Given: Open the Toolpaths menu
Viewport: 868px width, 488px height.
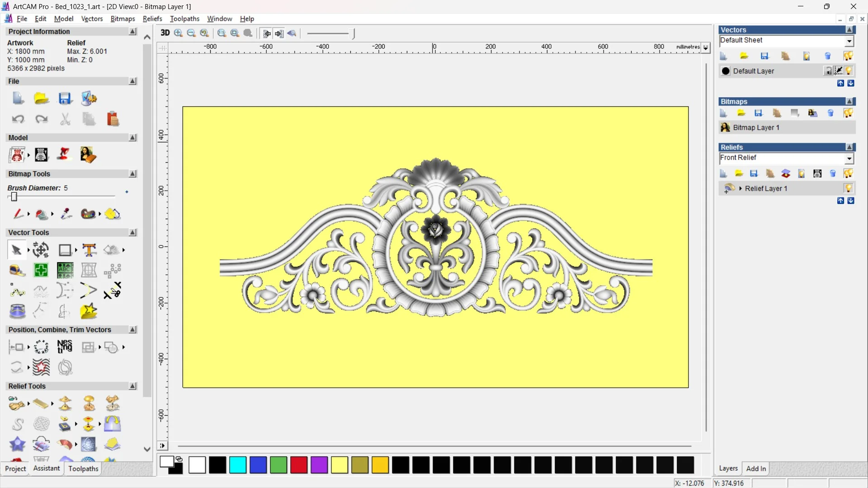Looking at the screenshot, I should point(184,19).
